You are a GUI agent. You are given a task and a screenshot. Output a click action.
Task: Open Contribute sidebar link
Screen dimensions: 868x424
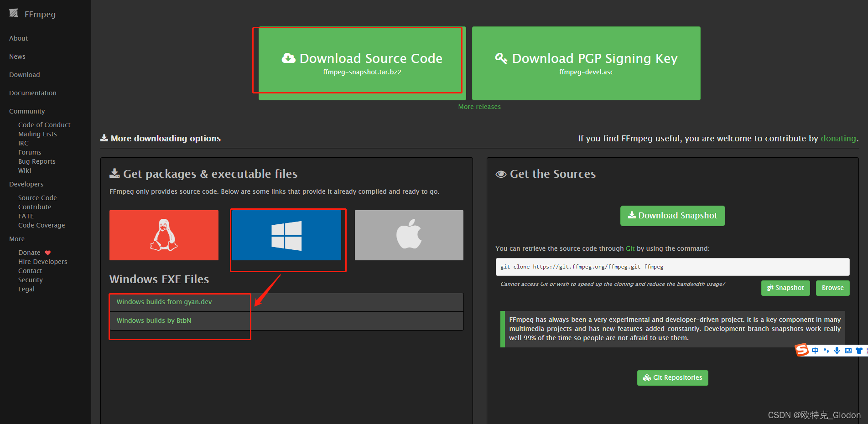click(x=35, y=207)
